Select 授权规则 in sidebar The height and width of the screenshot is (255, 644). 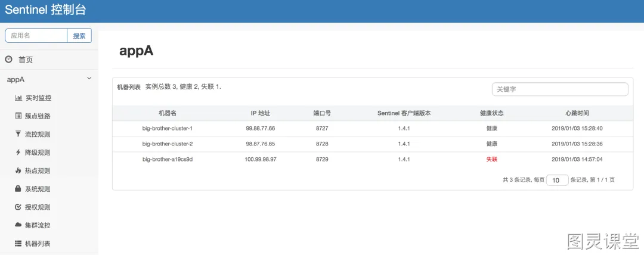pos(38,207)
